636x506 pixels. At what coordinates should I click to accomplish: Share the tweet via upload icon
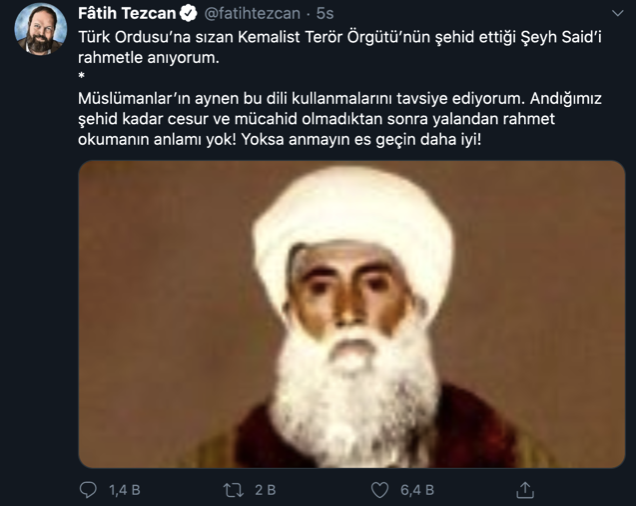(525, 490)
